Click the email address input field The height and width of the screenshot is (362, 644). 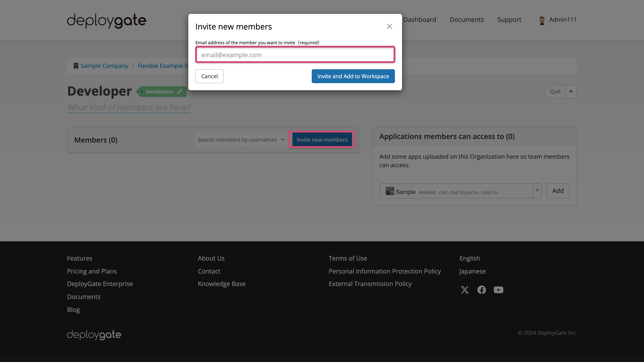point(295,55)
